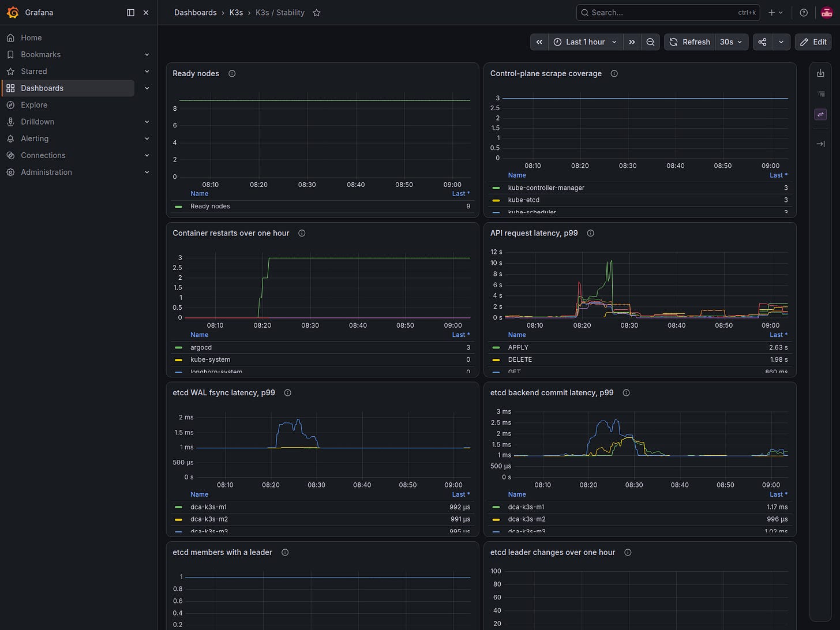840x630 pixels.
Task: Expand the Administration section chevron
Action: 147,172
